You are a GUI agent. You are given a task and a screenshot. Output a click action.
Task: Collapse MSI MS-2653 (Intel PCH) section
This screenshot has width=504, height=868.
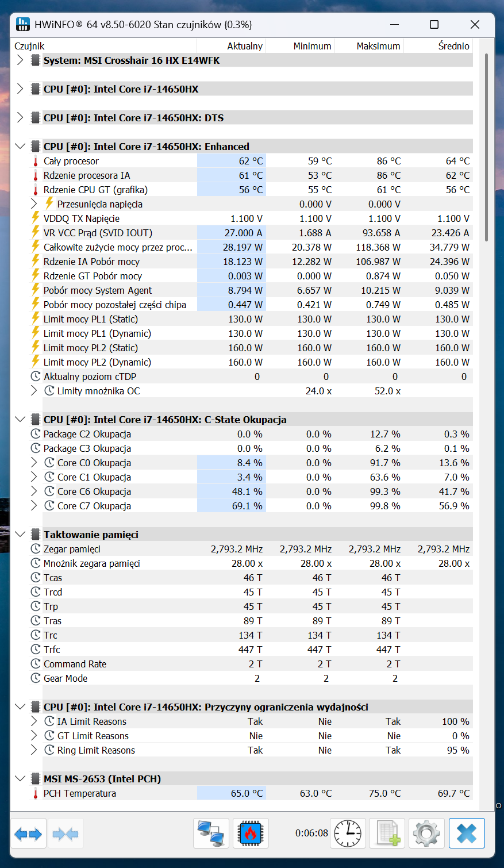click(20, 778)
